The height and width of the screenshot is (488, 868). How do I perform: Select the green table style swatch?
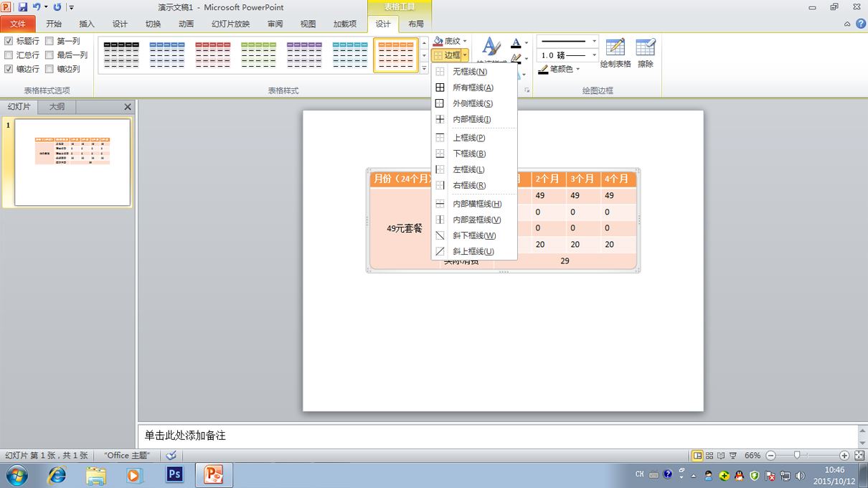[x=259, y=55]
